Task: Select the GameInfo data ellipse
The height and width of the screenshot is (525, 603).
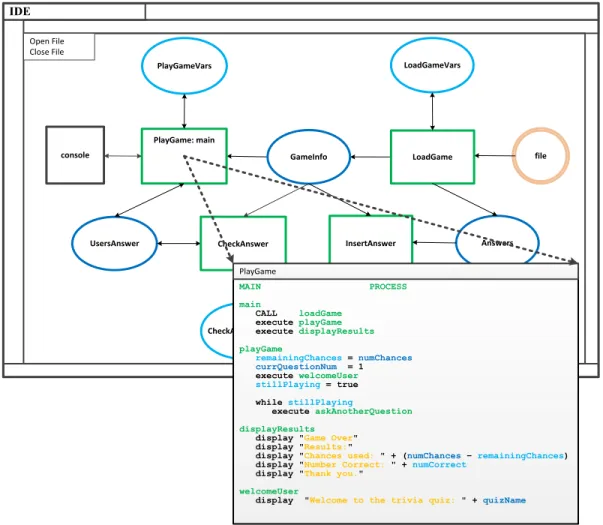Action: 308,157
